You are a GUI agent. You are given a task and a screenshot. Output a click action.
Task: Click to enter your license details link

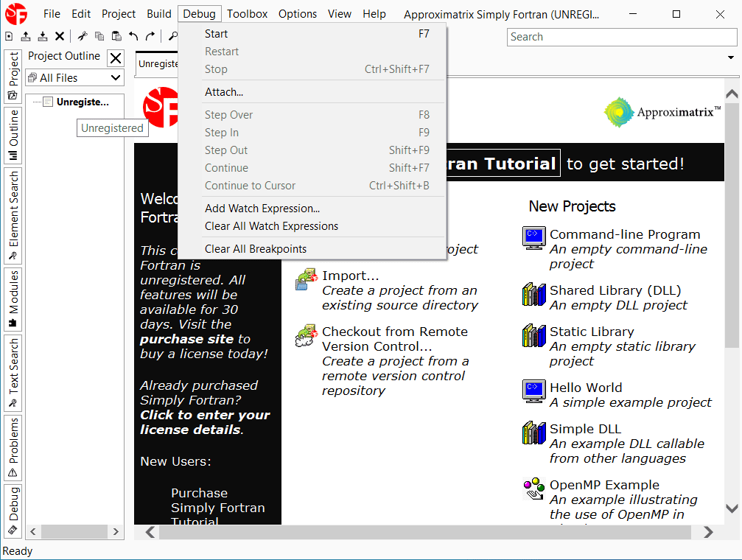point(205,422)
